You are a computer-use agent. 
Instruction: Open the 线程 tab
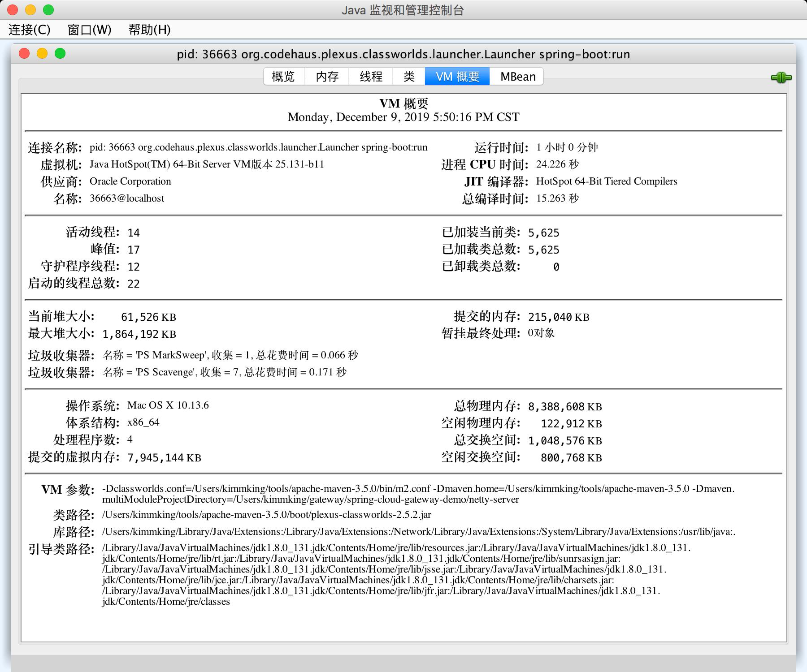coord(370,76)
